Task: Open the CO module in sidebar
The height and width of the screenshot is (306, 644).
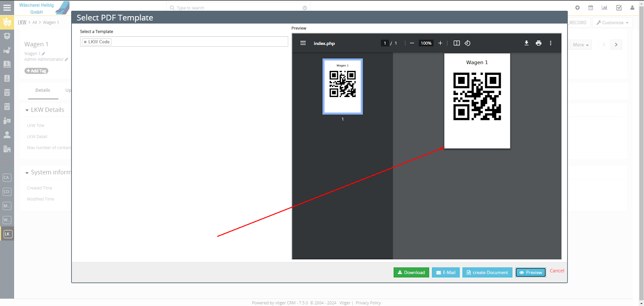Action: click(x=7, y=192)
